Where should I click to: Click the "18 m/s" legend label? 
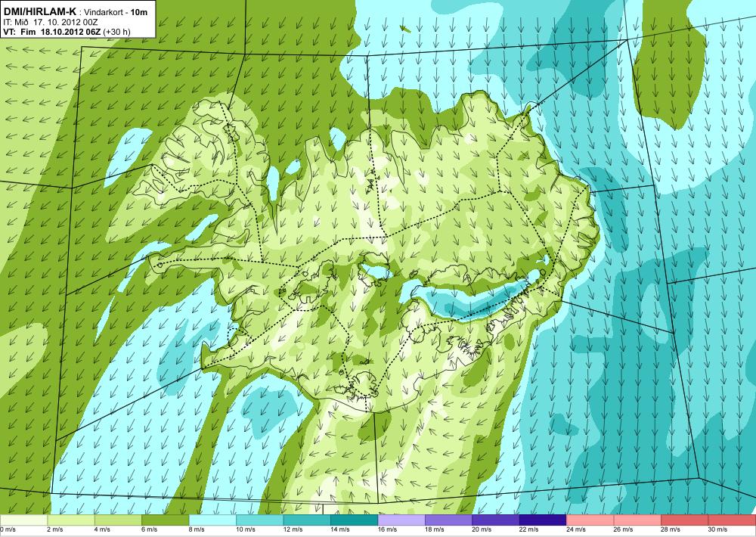coord(435,529)
